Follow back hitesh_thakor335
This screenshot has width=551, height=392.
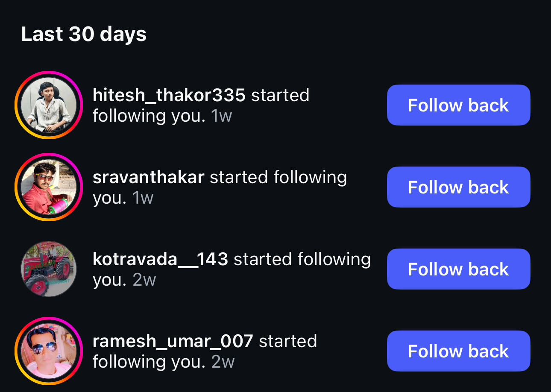pyautogui.click(x=458, y=105)
